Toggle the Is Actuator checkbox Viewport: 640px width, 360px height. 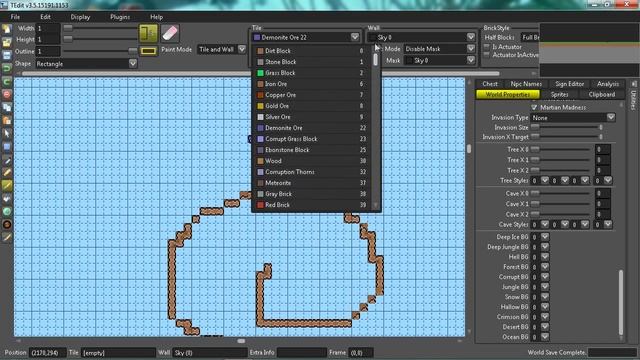[487, 47]
